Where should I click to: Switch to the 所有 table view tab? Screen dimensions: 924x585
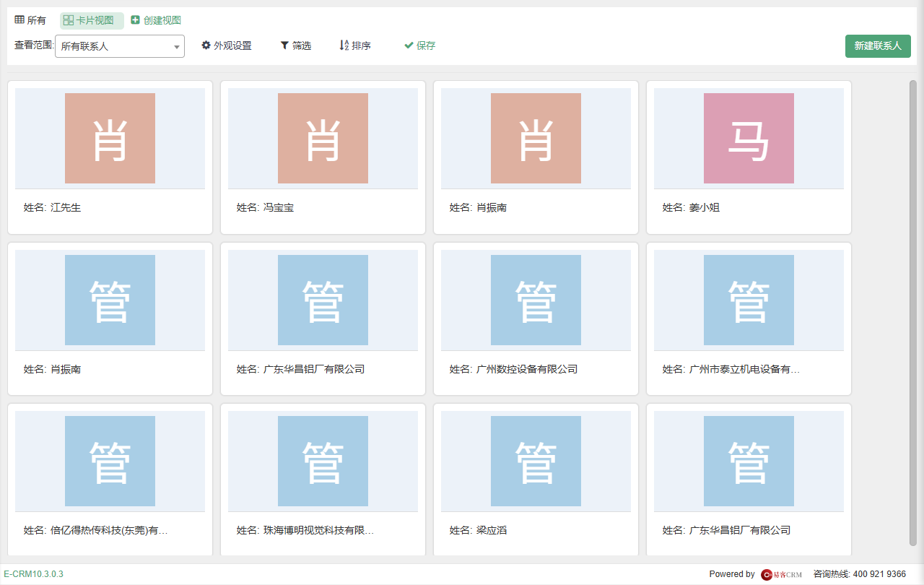click(x=30, y=20)
